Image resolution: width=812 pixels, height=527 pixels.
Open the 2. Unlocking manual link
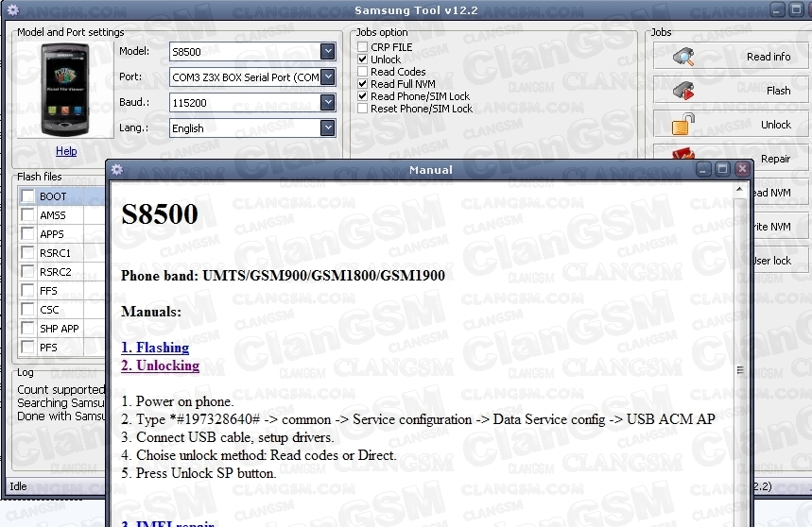(x=160, y=365)
